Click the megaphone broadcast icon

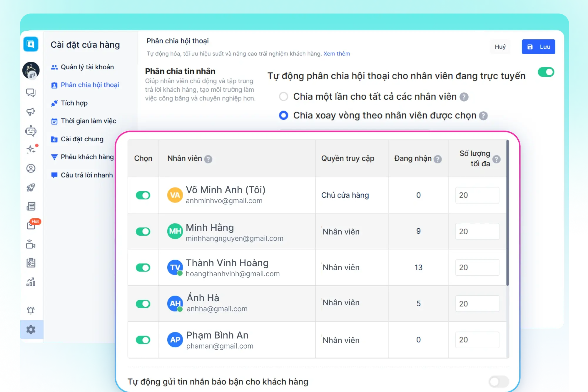(x=31, y=112)
